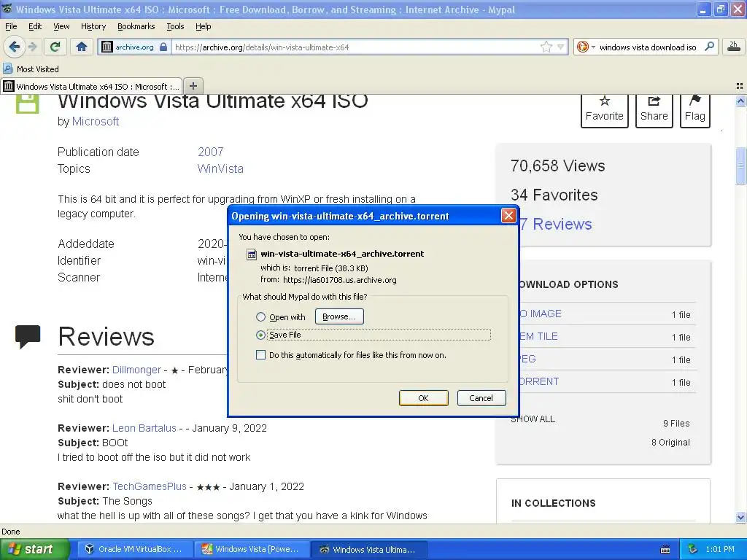747x560 pixels.
Task: Follow the Microsoft author link
Action: (96, 122)
